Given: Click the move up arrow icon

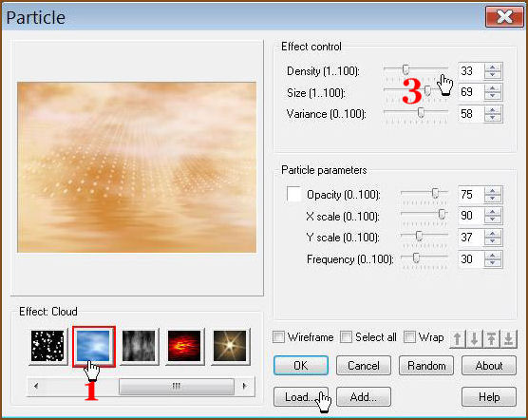Looking at the screenshot, I should (458, 338).
